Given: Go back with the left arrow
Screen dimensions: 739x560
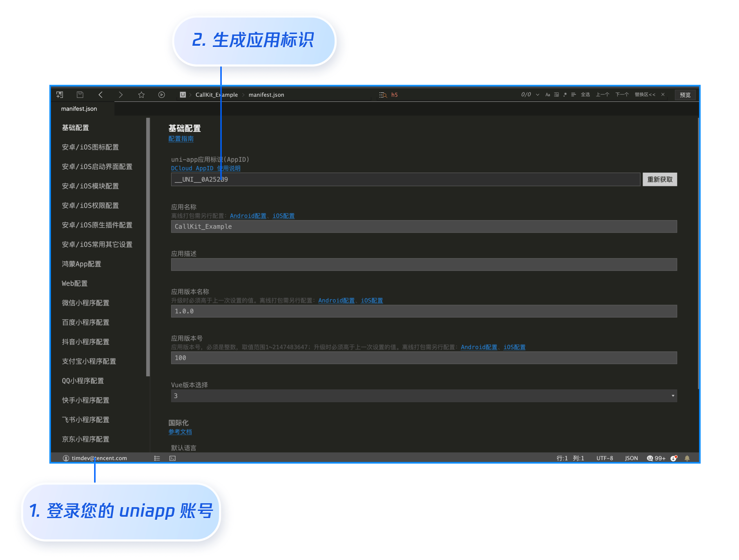Looking at the screenshot, I should click(x=101, y=95).
